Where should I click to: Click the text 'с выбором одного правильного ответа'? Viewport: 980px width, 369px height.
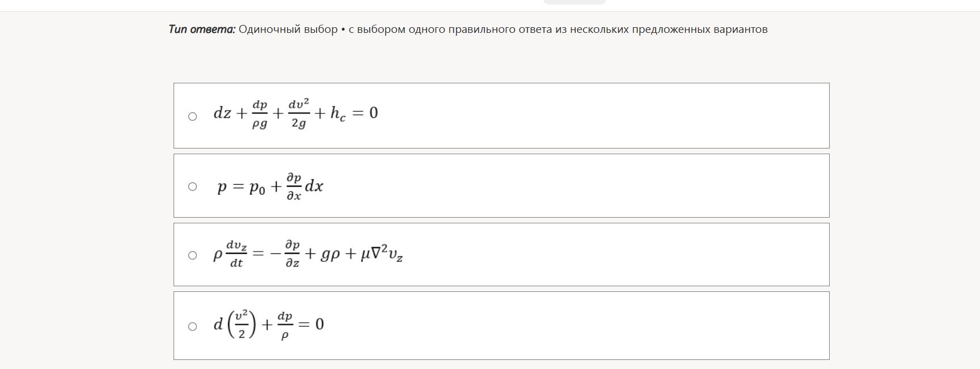click(x=450, y=29)
